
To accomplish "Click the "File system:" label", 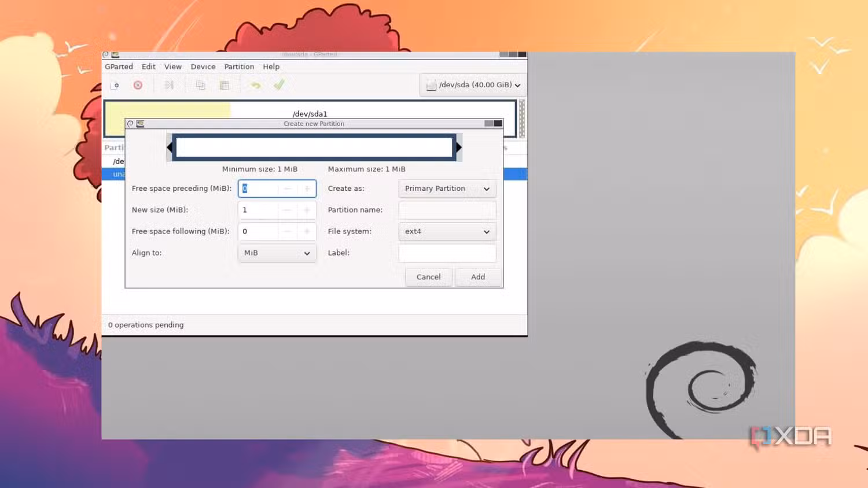I will [x=350, y=231].
